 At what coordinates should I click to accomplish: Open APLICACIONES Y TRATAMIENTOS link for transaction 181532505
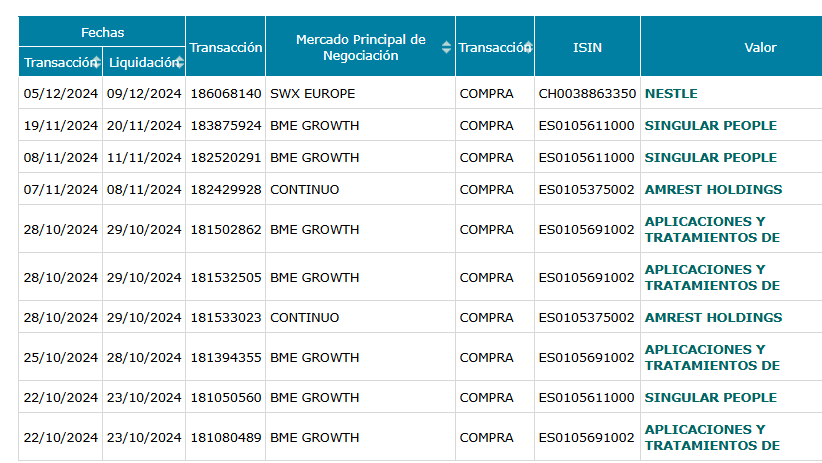(x=712, y=277)
